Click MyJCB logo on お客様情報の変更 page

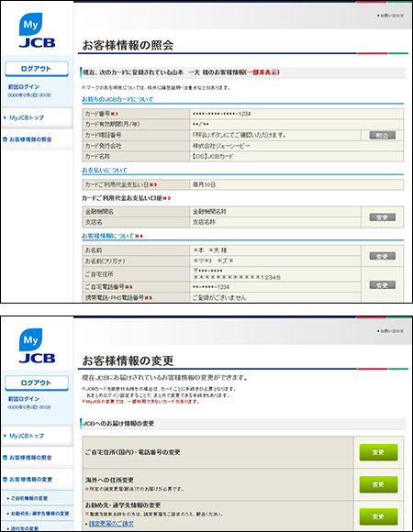[x=37, y=346]
